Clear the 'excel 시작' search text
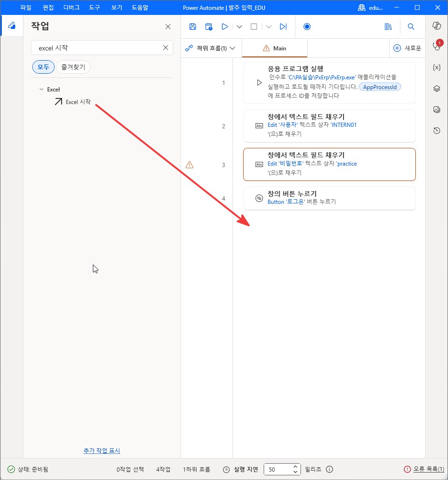 pos(166,48)
